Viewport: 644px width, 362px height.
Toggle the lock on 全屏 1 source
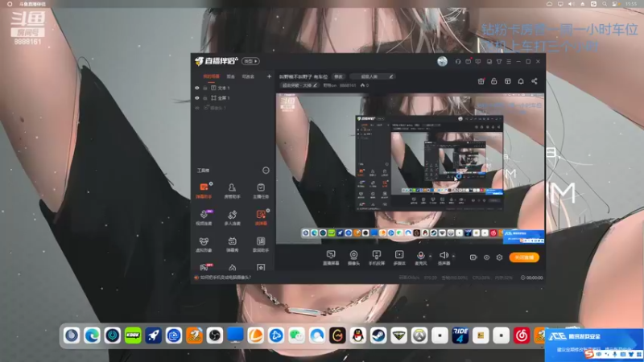pyautogui.click(x=205, y=98)
